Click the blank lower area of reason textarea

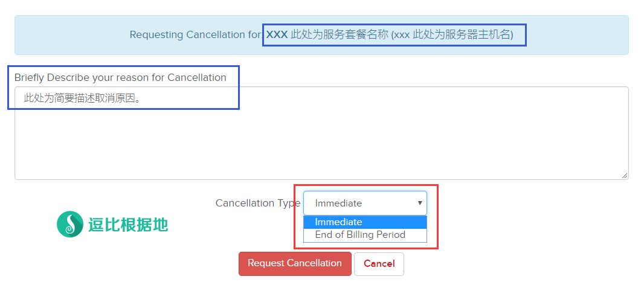pos(321,148)
